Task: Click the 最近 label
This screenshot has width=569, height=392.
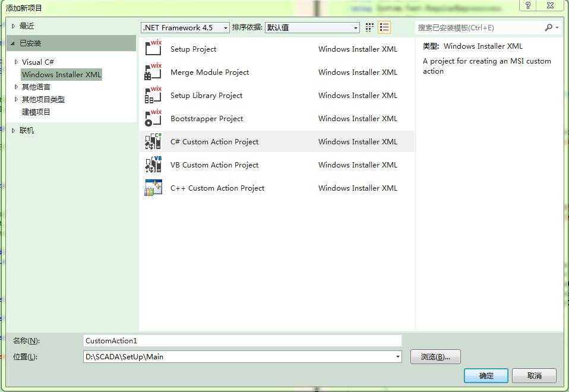Action: point(27,26)
